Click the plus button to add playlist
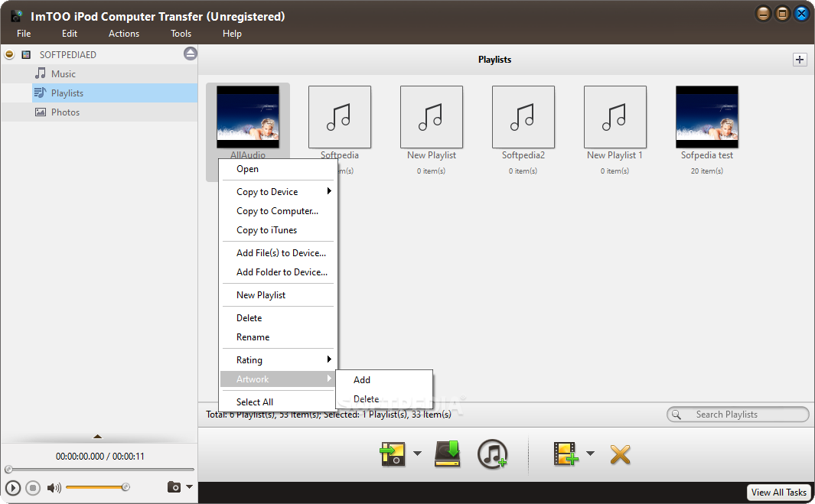 click(x=800, y=59)
